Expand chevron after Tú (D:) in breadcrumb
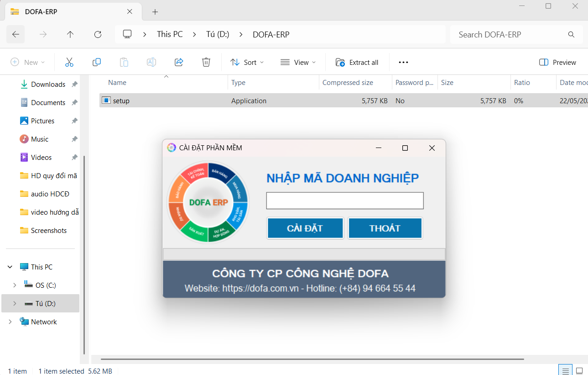 pyautogui.click(x=241, y=34)
